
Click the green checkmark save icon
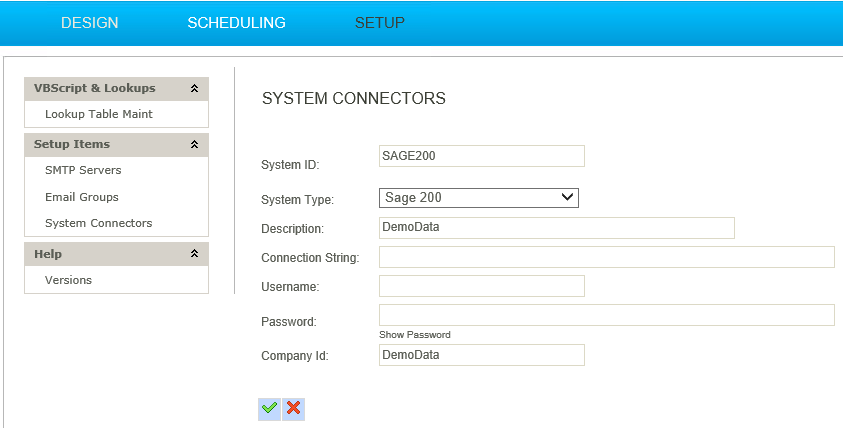269,409
